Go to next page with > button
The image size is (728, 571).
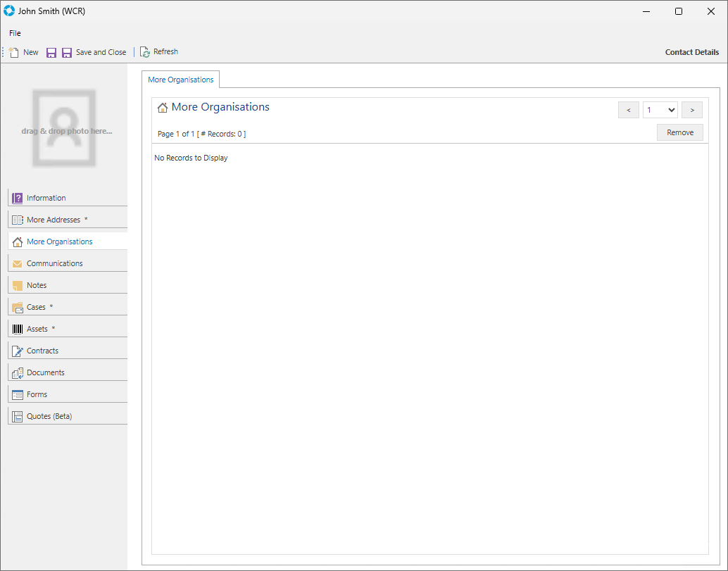click(692, 110)
